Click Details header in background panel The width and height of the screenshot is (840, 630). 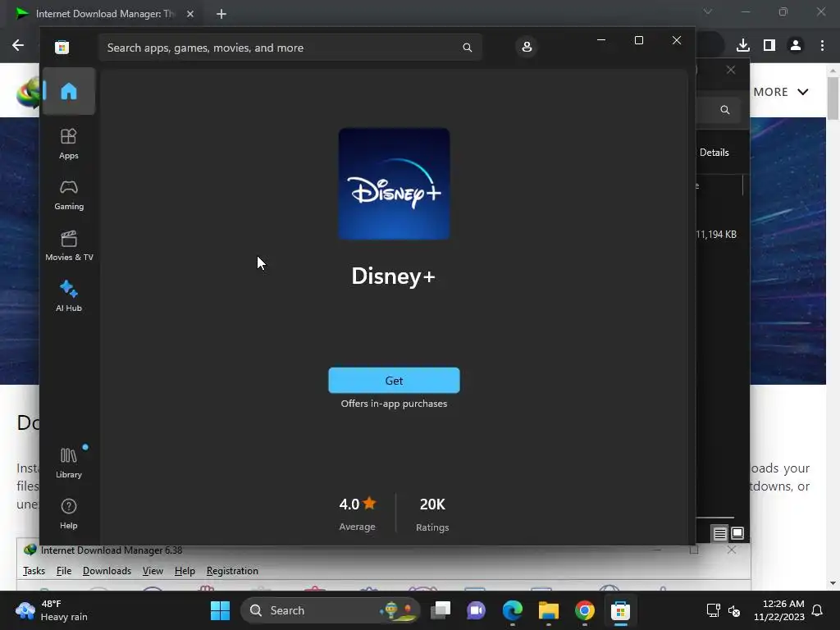coord(714,152)
